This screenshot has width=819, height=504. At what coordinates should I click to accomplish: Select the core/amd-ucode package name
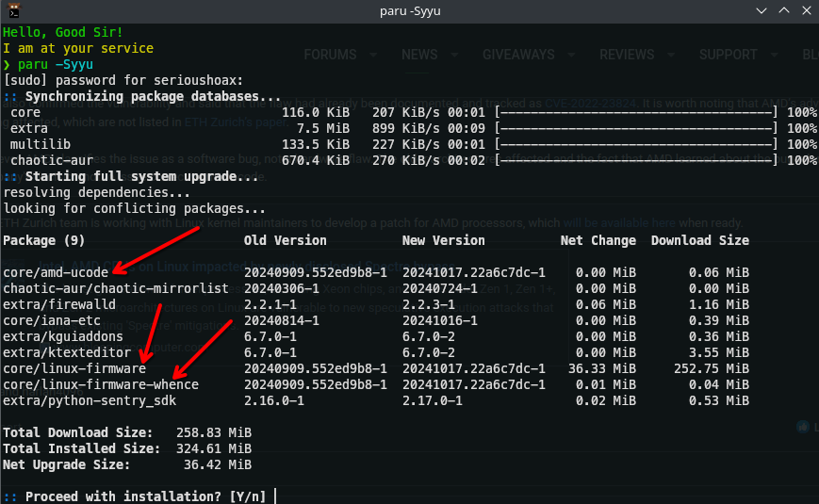(56, 272)
